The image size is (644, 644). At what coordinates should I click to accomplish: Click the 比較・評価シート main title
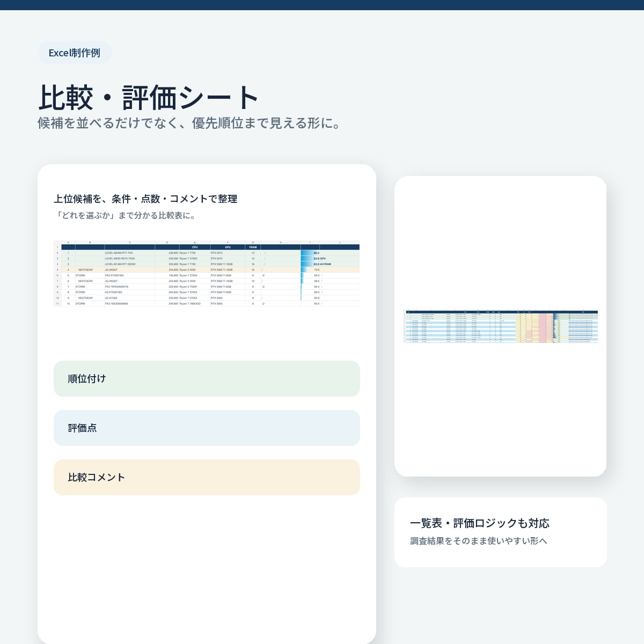coord(149,98)
